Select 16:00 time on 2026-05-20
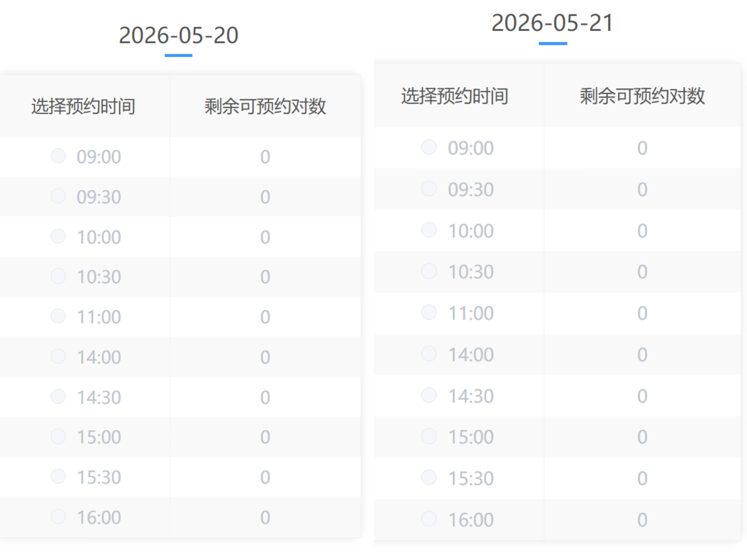Viewport: 747px width, 560px height. [x=58, y=517]
